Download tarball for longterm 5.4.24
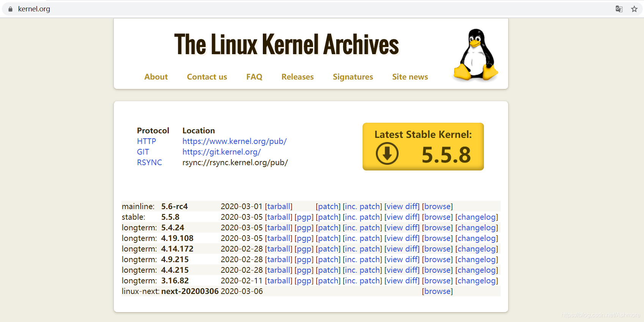Viewport: 644px width, 322px height. click(279, 228)
